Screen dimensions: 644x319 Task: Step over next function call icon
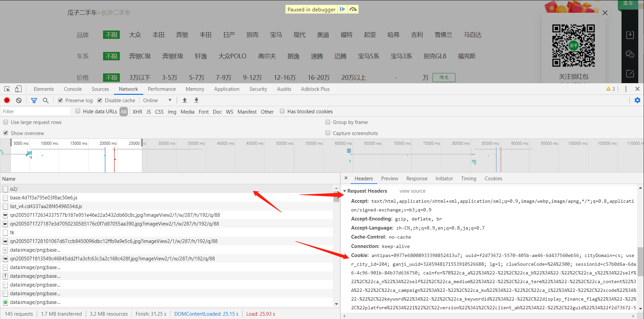click(x=353, y=9)
